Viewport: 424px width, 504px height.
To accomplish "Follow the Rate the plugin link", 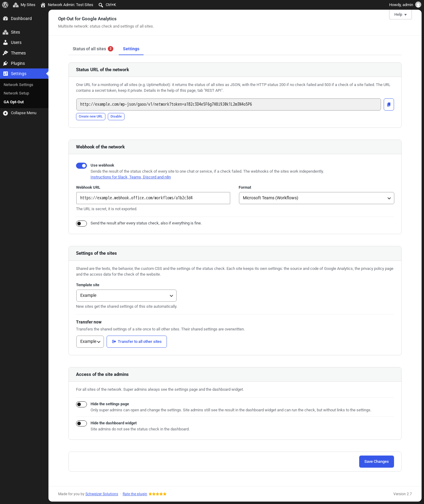I will click(135, 494).
